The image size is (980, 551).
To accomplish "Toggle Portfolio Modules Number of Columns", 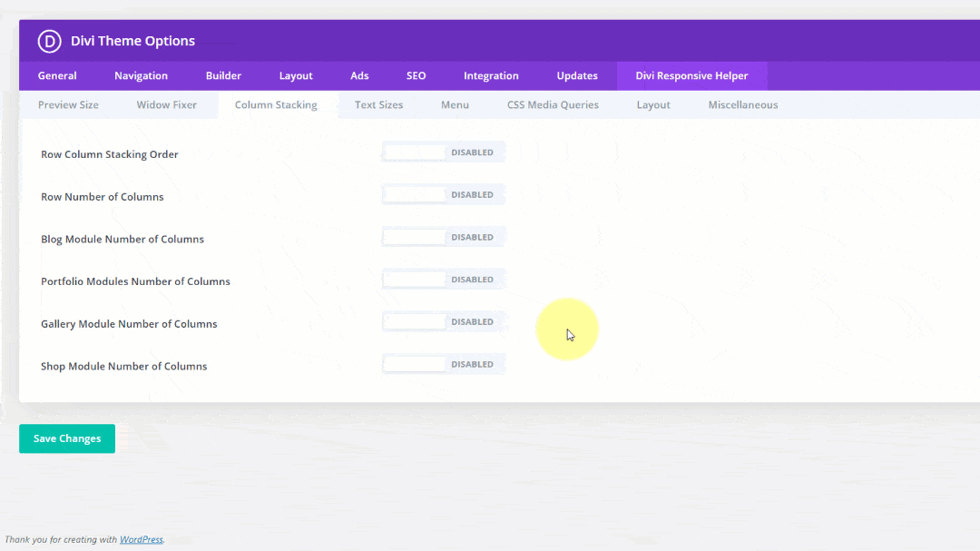I will click(443, 280).
